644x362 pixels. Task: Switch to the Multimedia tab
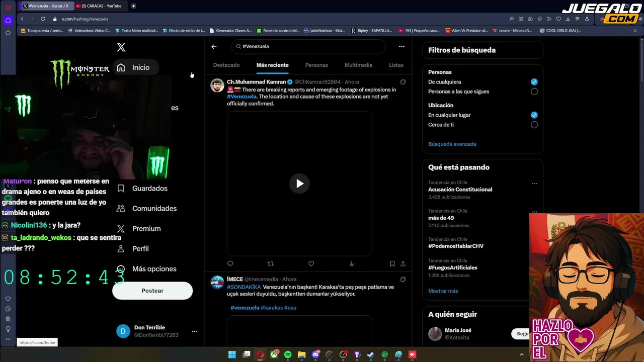[358, 65]
